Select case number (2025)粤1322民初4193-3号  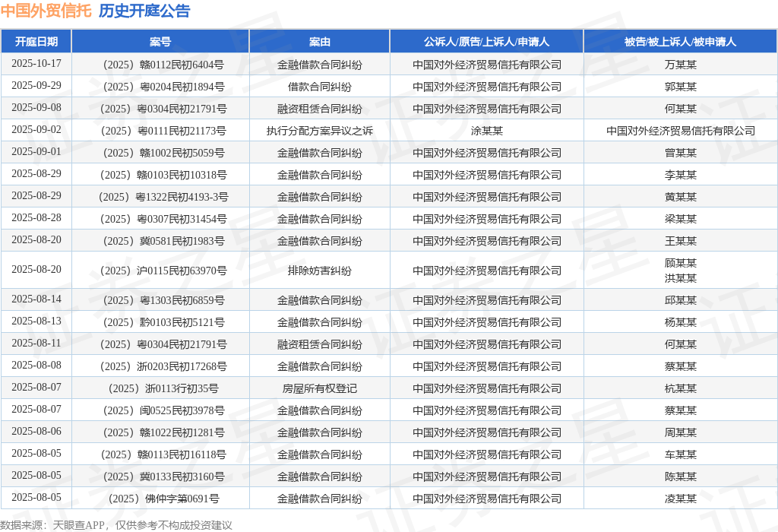coord(163,197)
